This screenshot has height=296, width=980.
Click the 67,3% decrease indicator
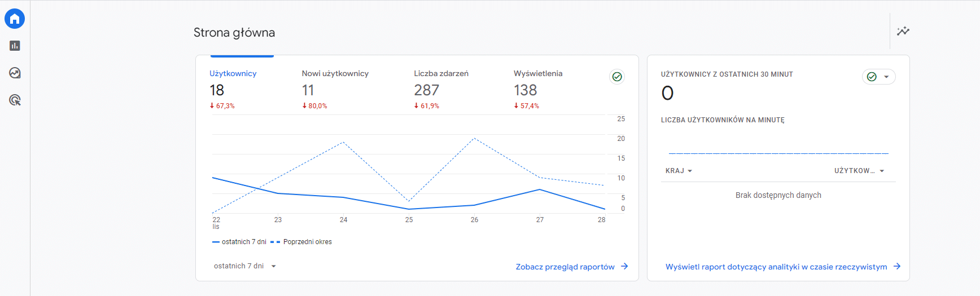click(222, 106)
